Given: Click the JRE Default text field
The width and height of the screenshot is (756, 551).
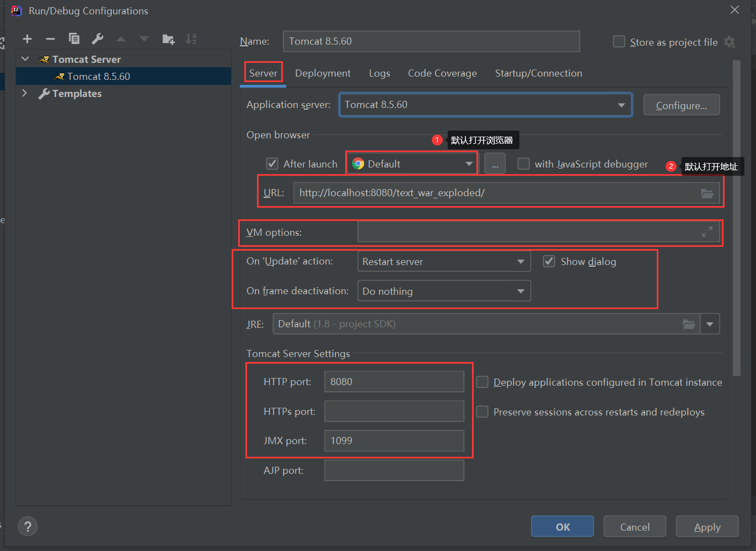Looking at the screenshot, I should point(486,324).
